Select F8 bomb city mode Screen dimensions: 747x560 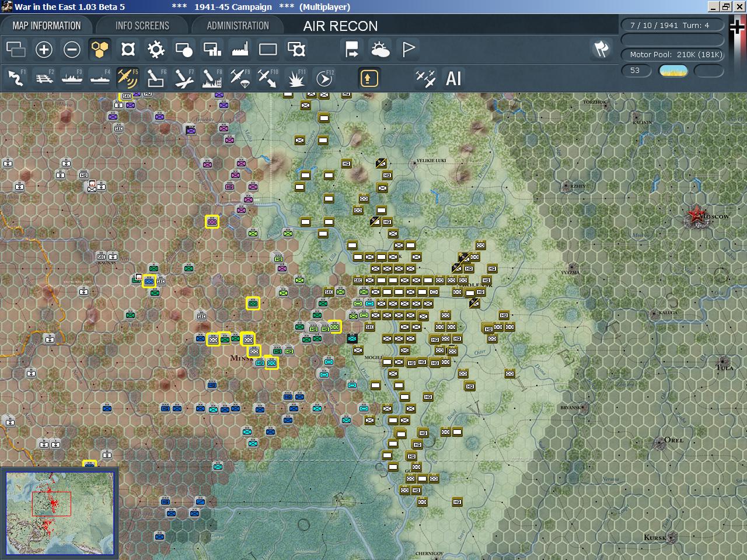(x=212, y=78)
